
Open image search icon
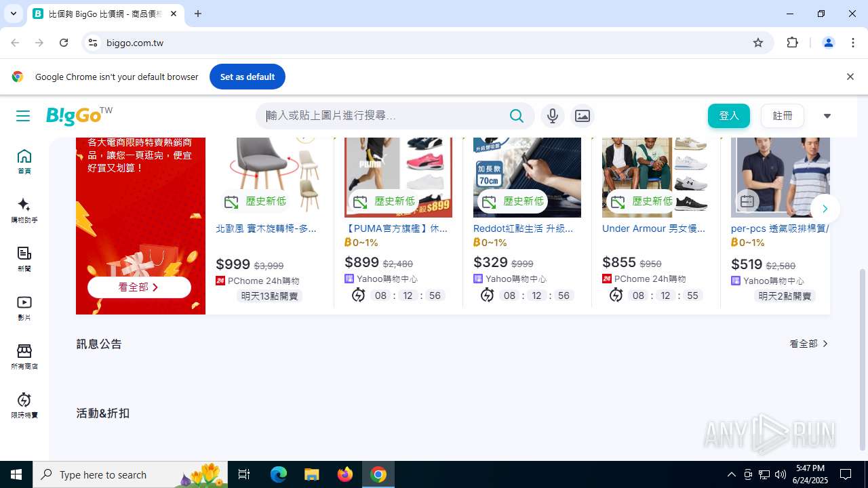583,116
